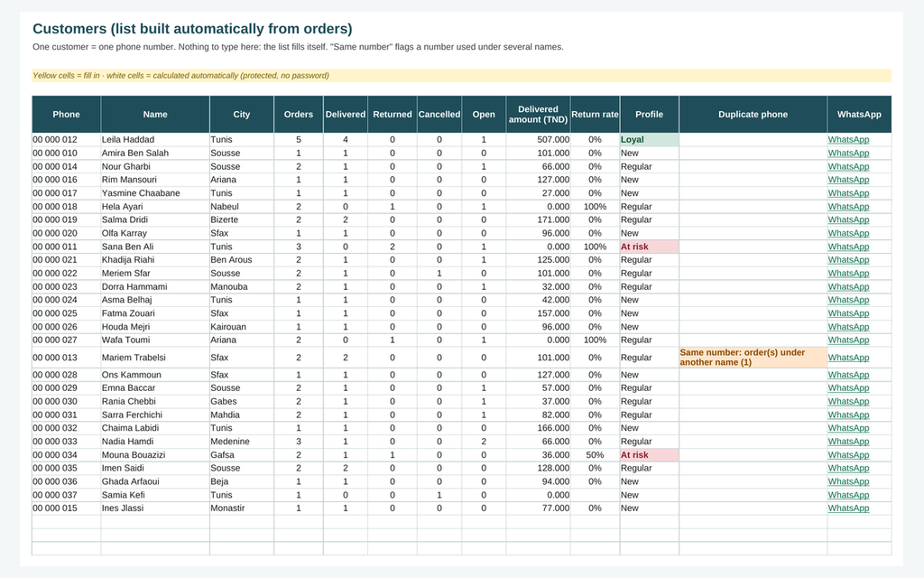This screenshot has width=924, height=578.
Task: Select the name cell Dorra Hammami
Action: coord(155,286)
